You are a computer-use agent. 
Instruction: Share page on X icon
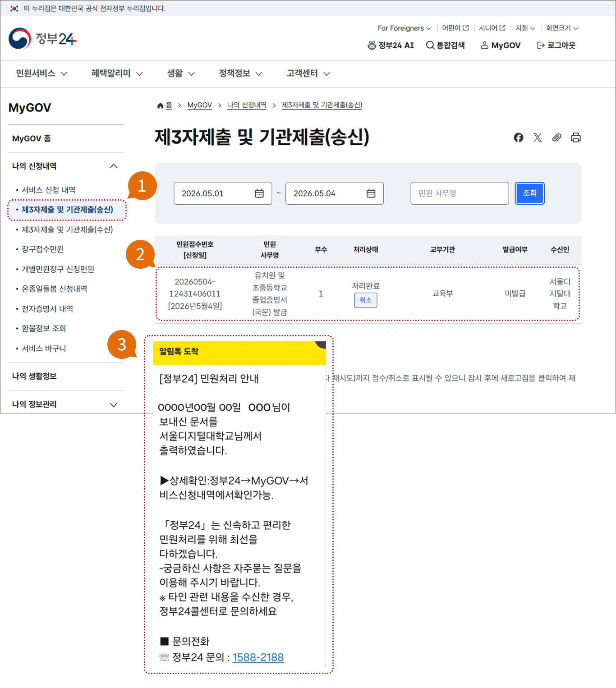tap(538, 138)
